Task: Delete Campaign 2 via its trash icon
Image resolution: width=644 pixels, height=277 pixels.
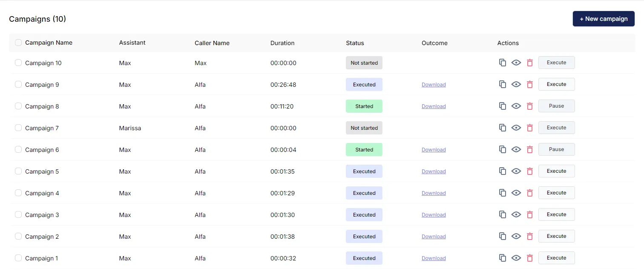Action: click(x=529, y=236)
